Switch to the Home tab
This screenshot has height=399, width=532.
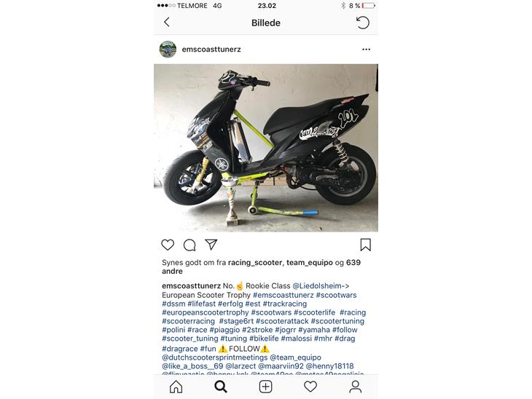click(x=176, y=387)
